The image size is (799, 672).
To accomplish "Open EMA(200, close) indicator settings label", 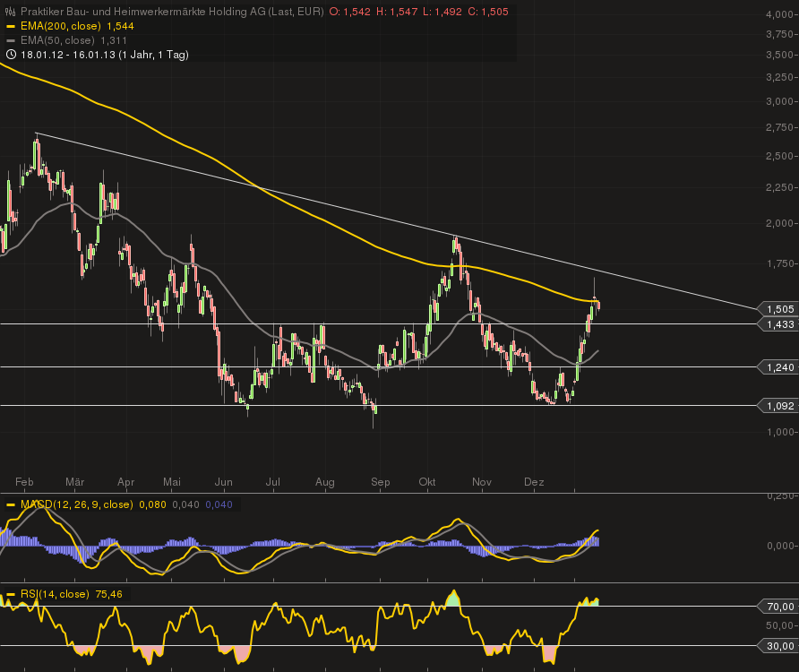I will point(60,26).
